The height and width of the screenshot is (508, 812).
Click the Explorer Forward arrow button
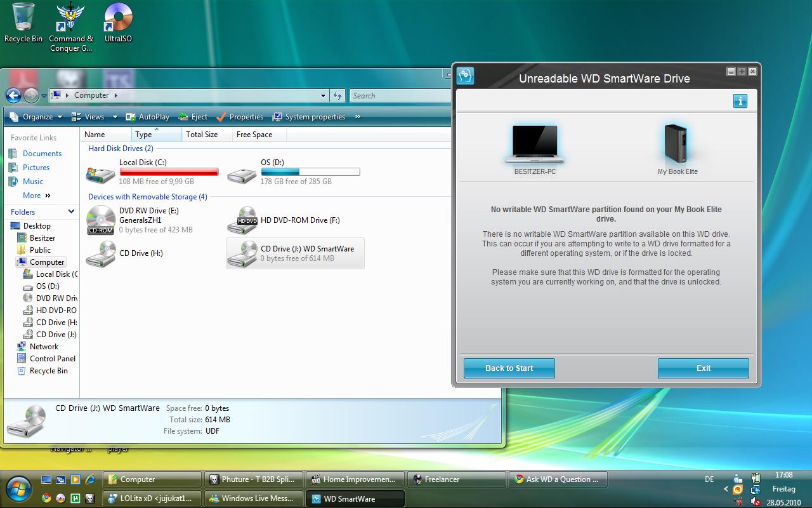30,95
